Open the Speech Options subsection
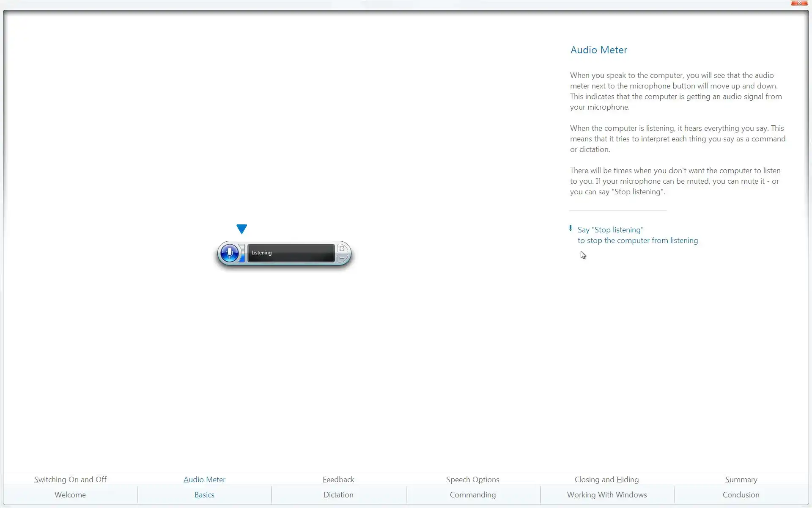Viewport: 812px width, 508px height. coord(472,480)
